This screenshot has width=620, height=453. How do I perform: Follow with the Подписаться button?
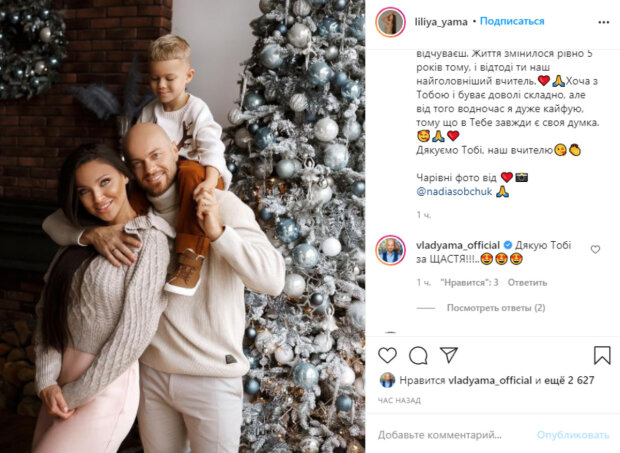point(512,21)
